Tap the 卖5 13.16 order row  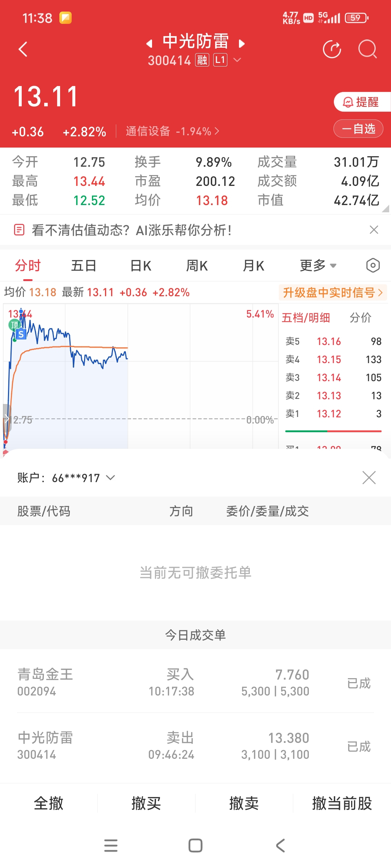click(x=333, y=341)
